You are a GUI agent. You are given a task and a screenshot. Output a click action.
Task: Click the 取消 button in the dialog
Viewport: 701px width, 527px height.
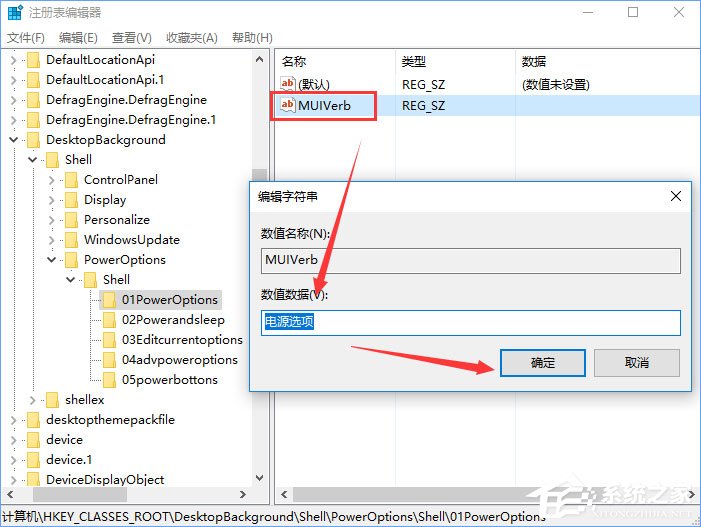[637, 363]
